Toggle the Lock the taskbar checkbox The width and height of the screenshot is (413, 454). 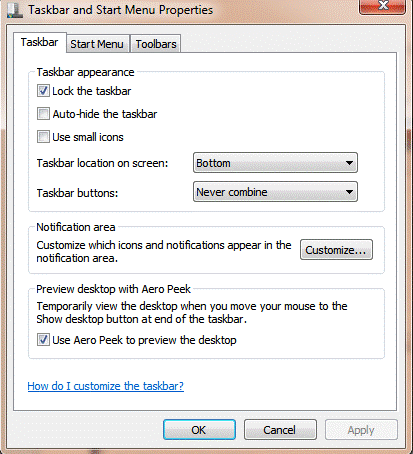click(43, 91)
